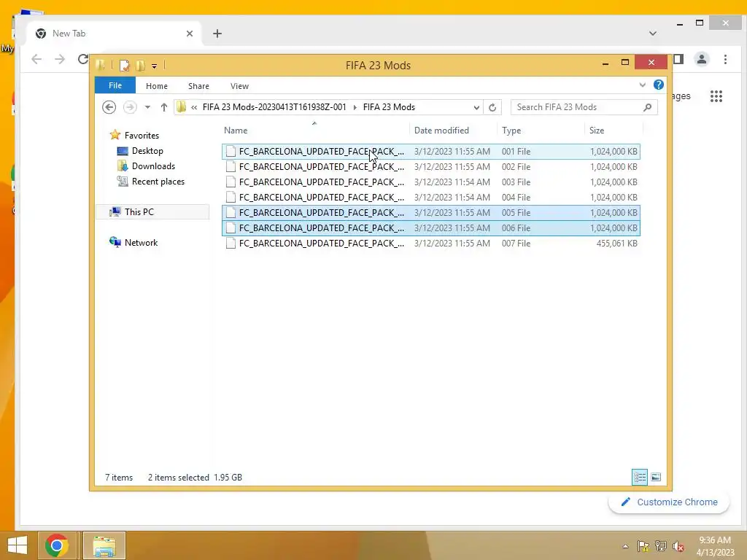Open the View ribbon tab
The image size is (747, 560).
click(239, 86)
